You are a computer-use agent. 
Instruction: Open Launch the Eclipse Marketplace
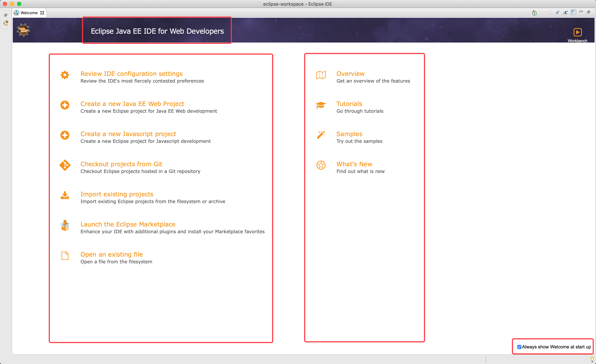(128, 224)
